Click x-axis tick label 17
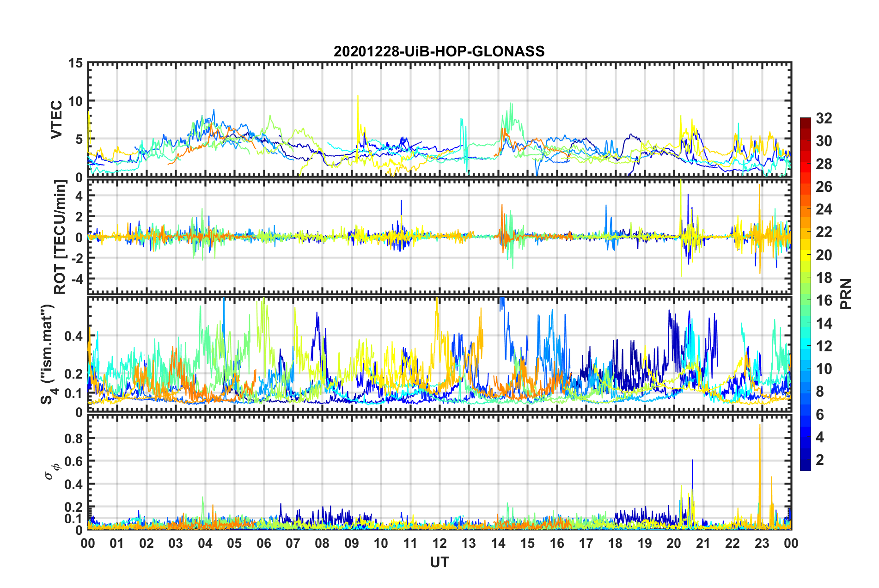Image resolution: width=879 pixels, height=588 pixels. (586, 543)
